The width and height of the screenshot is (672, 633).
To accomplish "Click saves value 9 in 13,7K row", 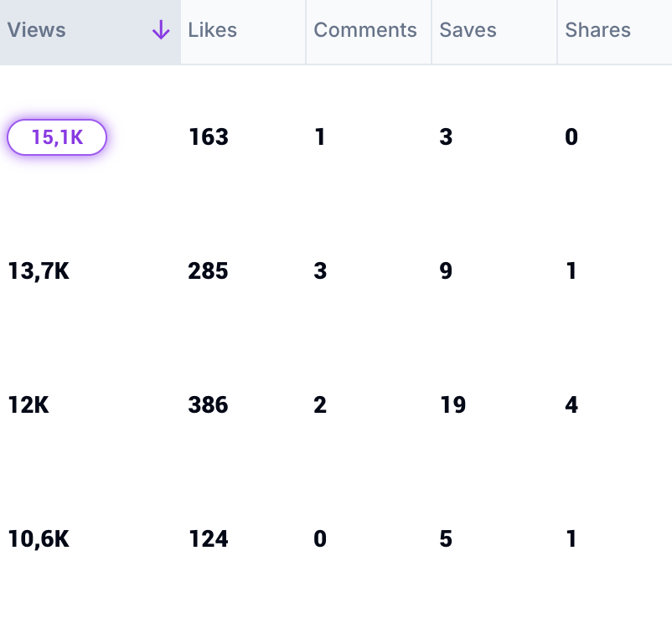I will 446,271.
